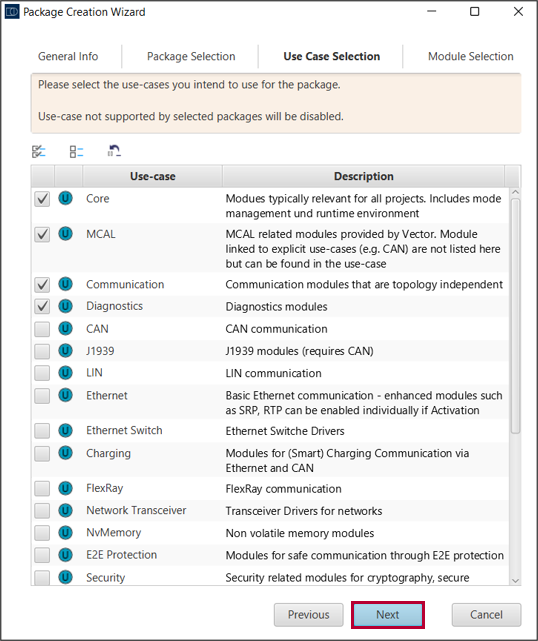Tick the LIN communication checkbox
The image size is (538, 641).
point(42,373)
